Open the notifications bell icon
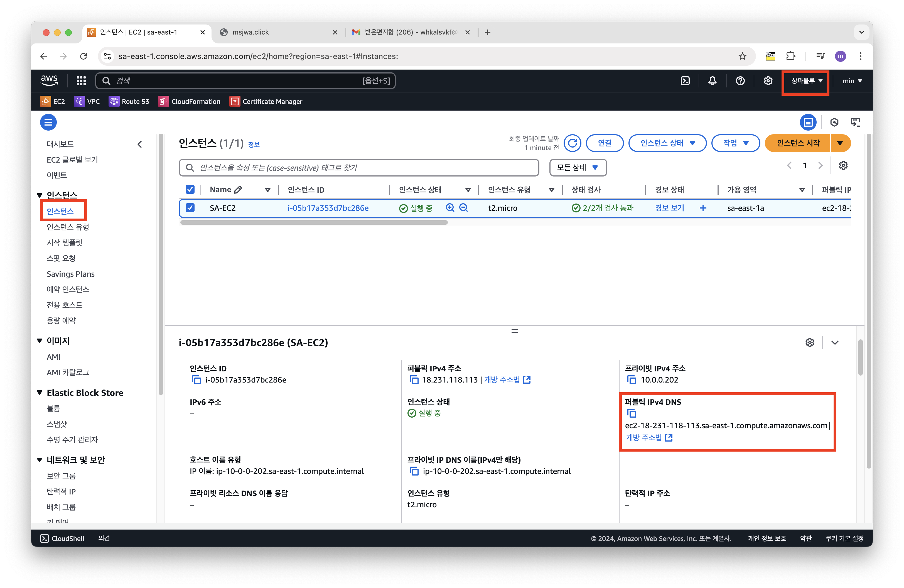Image resolution: width=904 pixels, height=588 pixels. 712,80
